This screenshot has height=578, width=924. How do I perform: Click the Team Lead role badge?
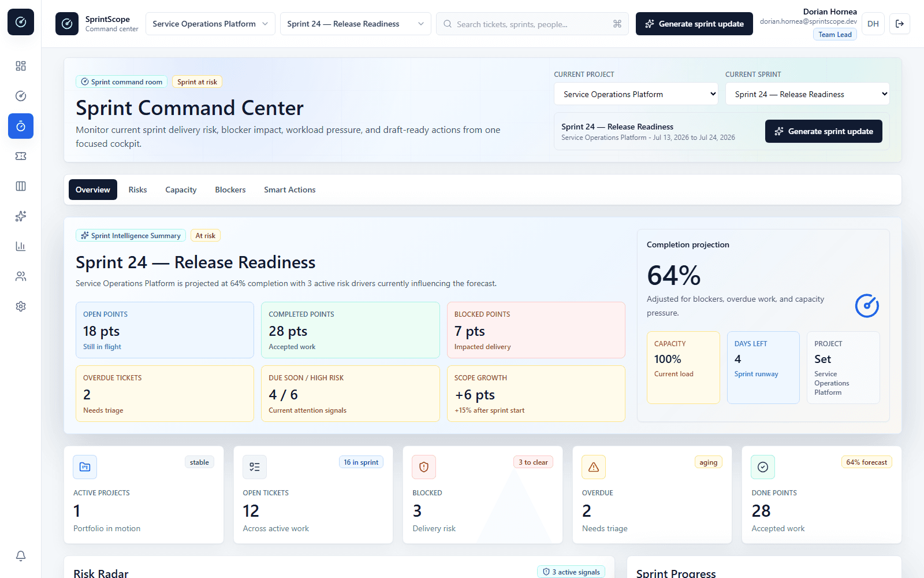click(835, 35)
